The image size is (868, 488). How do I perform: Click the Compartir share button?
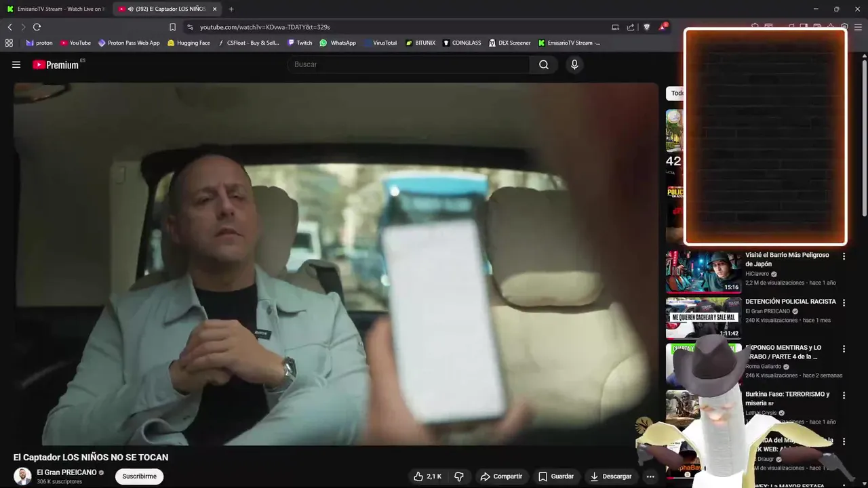pyautogui.click(x=501, y=476)
